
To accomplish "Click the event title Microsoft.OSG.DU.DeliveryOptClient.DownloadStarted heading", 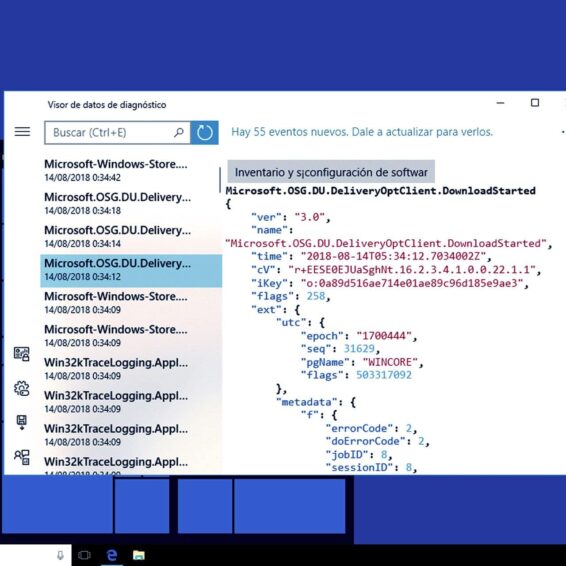I will [x=380, y=191].
